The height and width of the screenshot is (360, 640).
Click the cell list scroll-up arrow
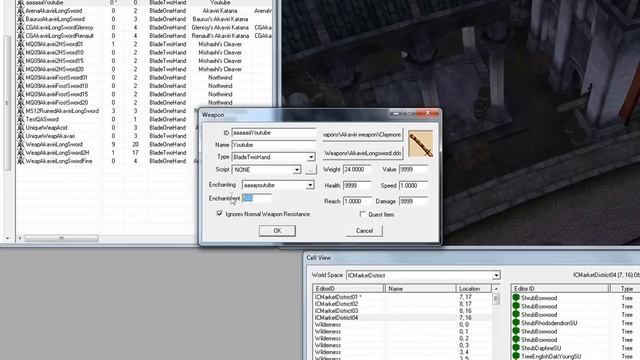[x=496, y=289]
